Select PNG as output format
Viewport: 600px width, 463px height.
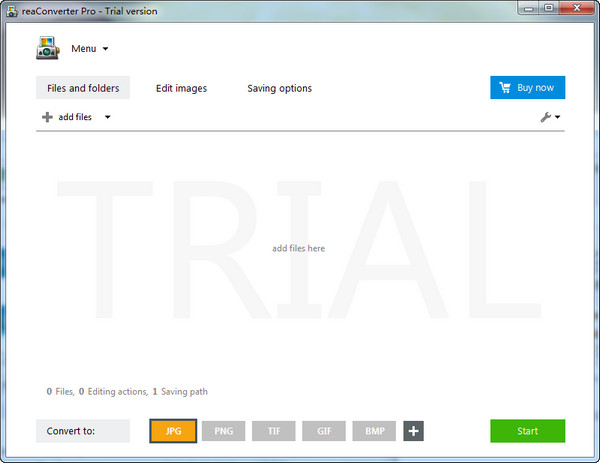223,431
